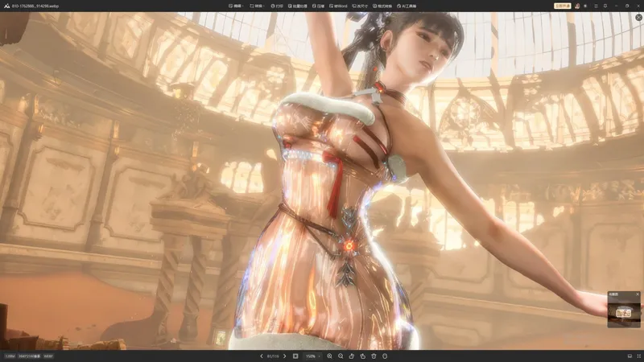
Task: Go to the next image arrow
Action: click(x=284, y=356)
